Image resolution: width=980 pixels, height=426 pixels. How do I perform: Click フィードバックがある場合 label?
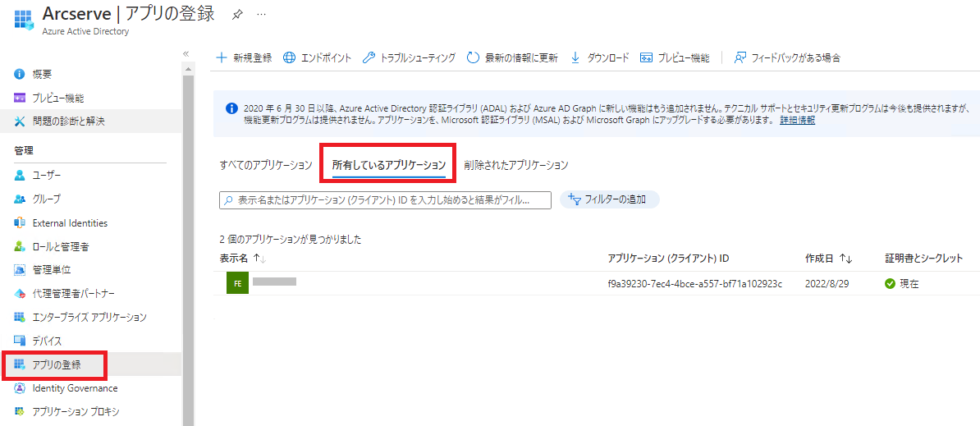coord(796,58)
